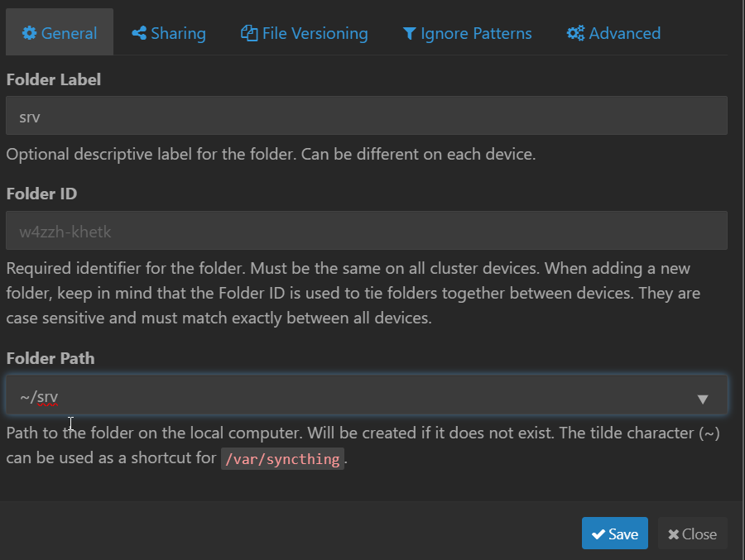Select the Advanced tab
Viewport: 745px width, 560px height.
point(613,33)
